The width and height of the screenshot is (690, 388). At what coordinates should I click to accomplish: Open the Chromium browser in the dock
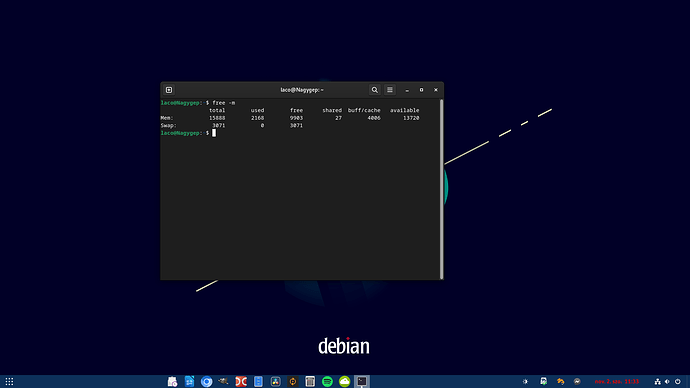point(206,381)
